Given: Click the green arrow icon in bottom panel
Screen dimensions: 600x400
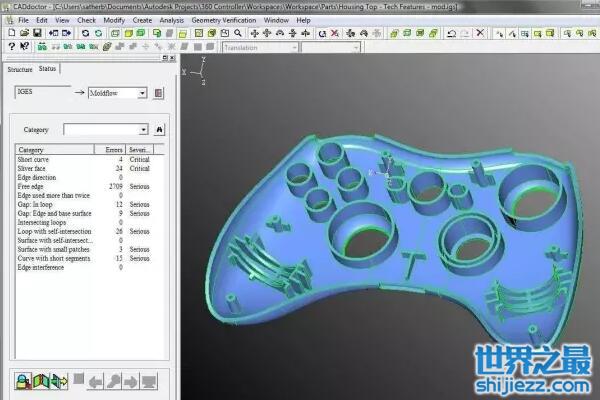Looking at the screenshot, I should [x=59, y=380].
